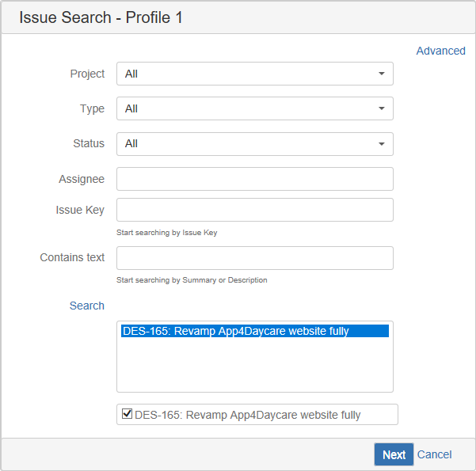The width and height of the screenshot is (476, 471).
Task: Focus the Contains text input box
Action: coord(255,258)
